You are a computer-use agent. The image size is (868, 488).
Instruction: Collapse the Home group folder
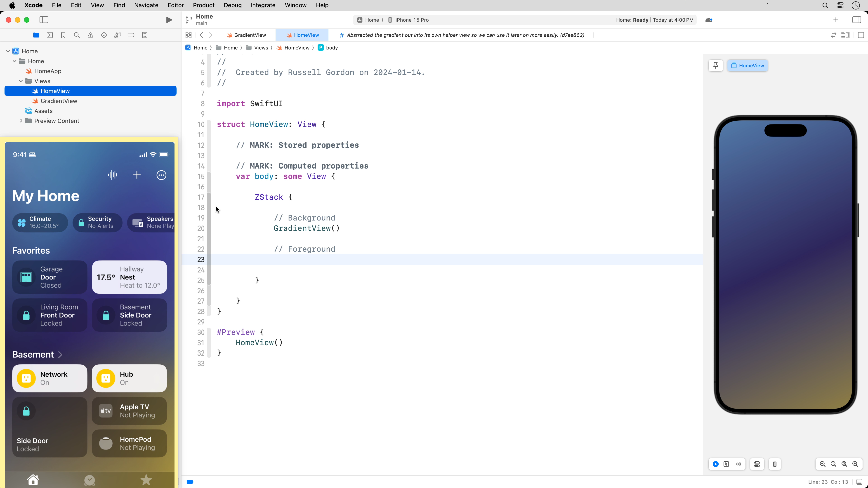coord(14,61)
